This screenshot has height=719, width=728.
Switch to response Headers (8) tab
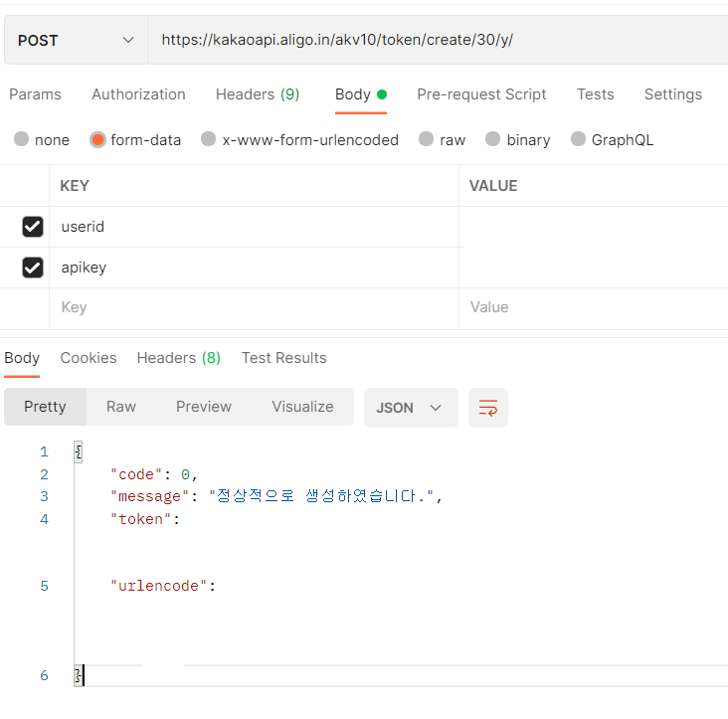tap(179, 358)
